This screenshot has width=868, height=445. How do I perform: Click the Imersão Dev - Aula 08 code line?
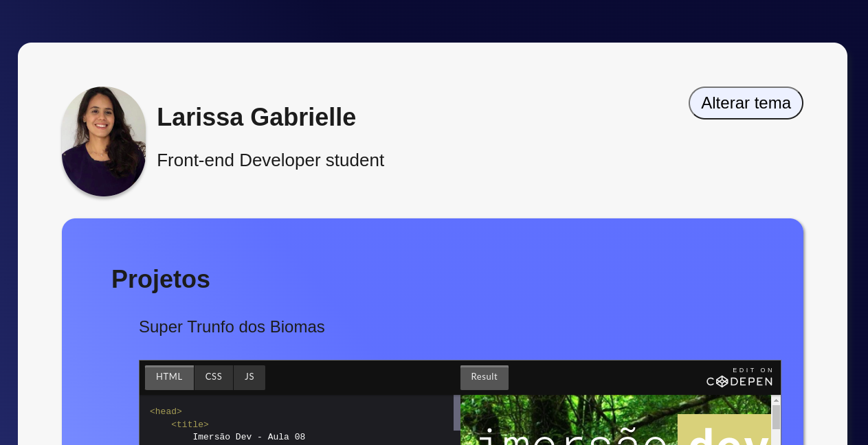tap(249, 437)
